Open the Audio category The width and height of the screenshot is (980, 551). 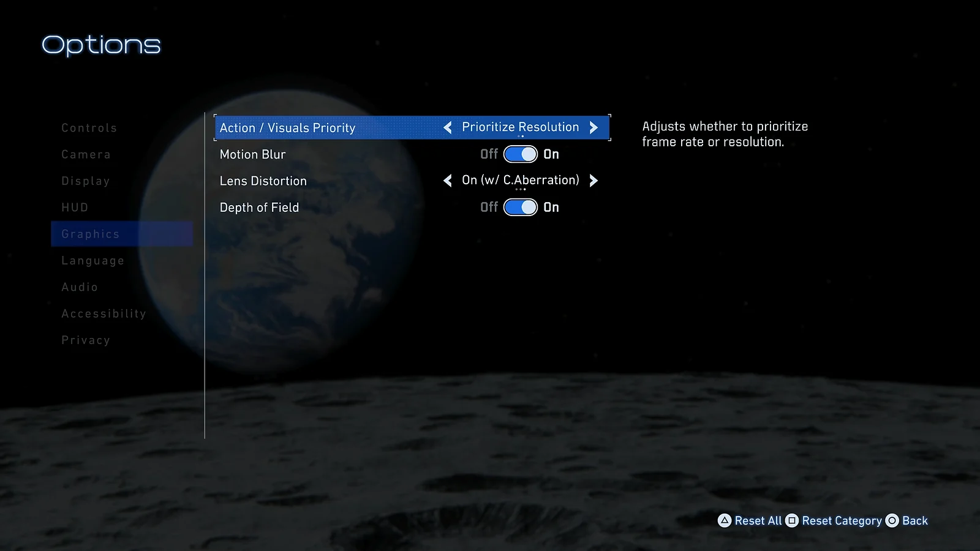point(80,287)
